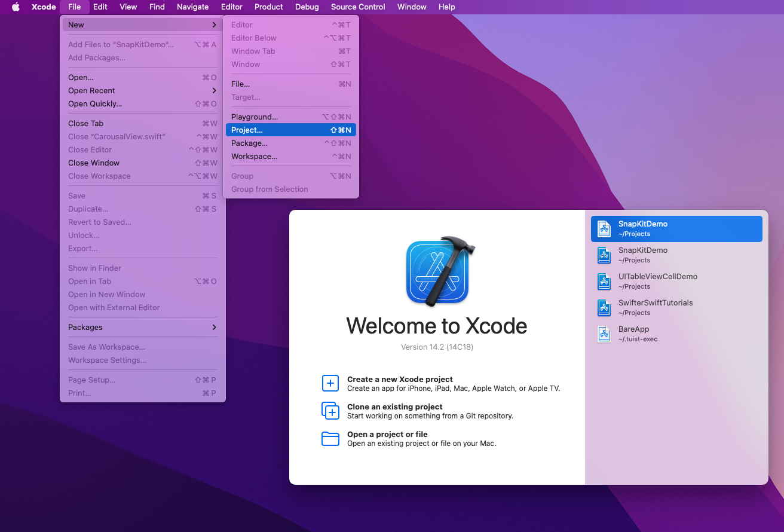Open the Apple menu

click(x=16, y=7)
